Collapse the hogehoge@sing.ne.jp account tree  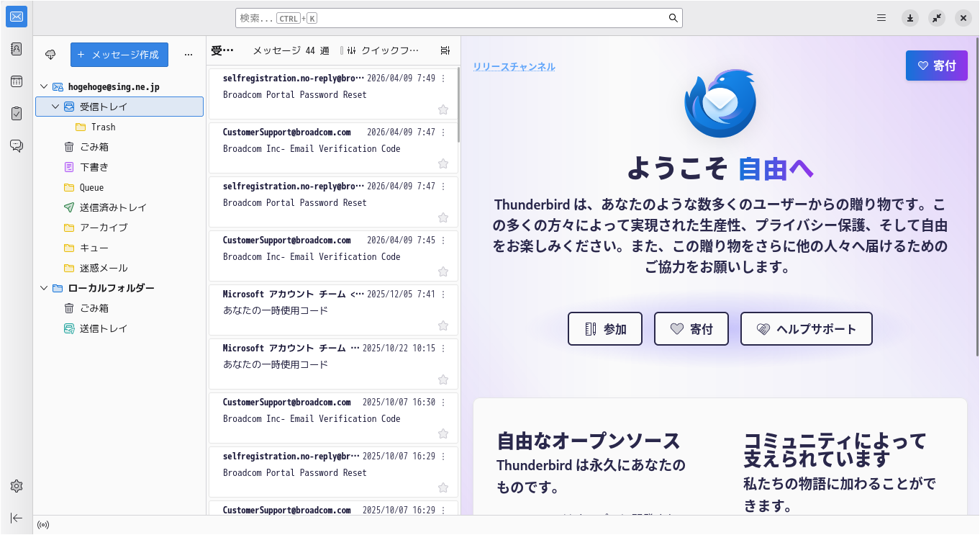(45, 86)
